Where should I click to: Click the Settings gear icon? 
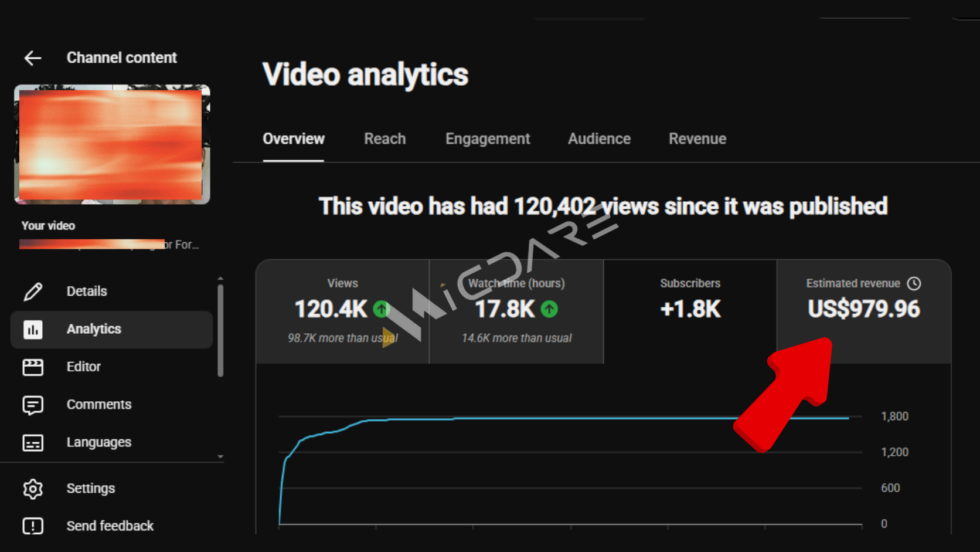(33, 489)
